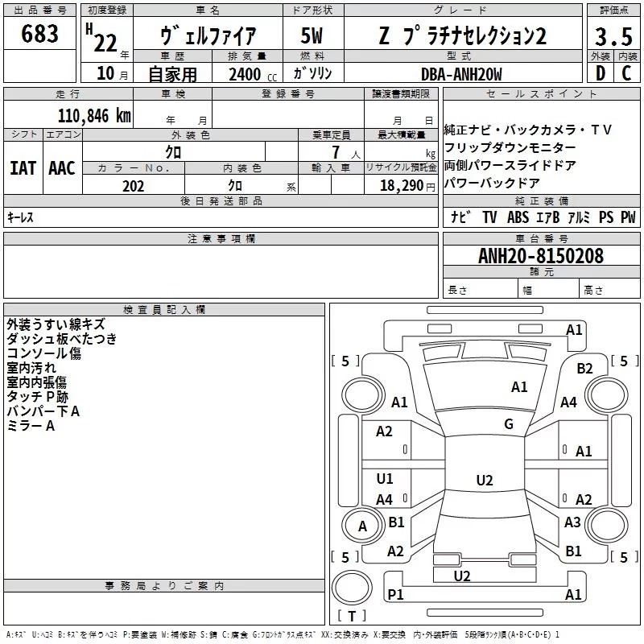Viewport: 644px width, 644px height.
Task: Select the note ミラーＡ
Action: [31, 426]
